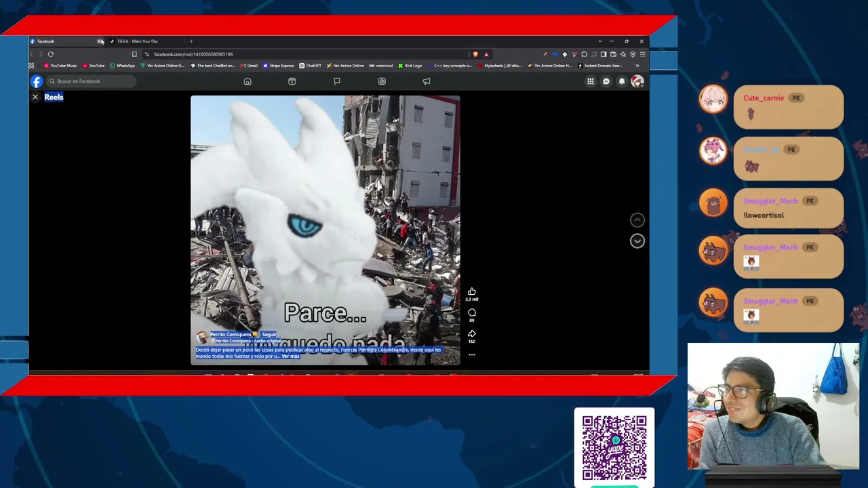Open the reel's three-dot more options

472,354
